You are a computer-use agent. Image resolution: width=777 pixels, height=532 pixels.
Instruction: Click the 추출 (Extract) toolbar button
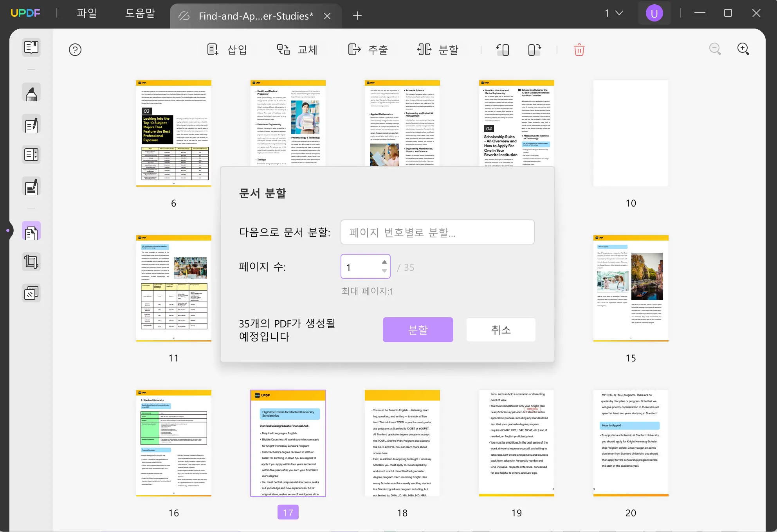tap(368, 50)
